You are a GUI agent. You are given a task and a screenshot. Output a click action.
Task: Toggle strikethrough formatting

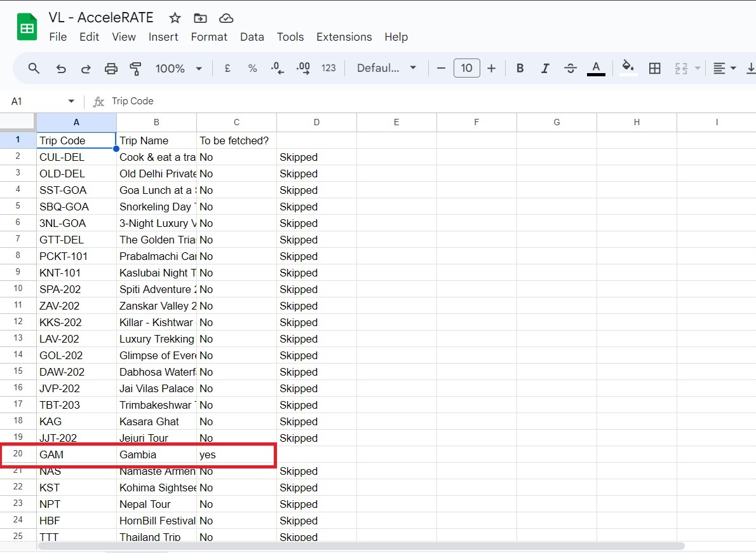coord(570,69)
